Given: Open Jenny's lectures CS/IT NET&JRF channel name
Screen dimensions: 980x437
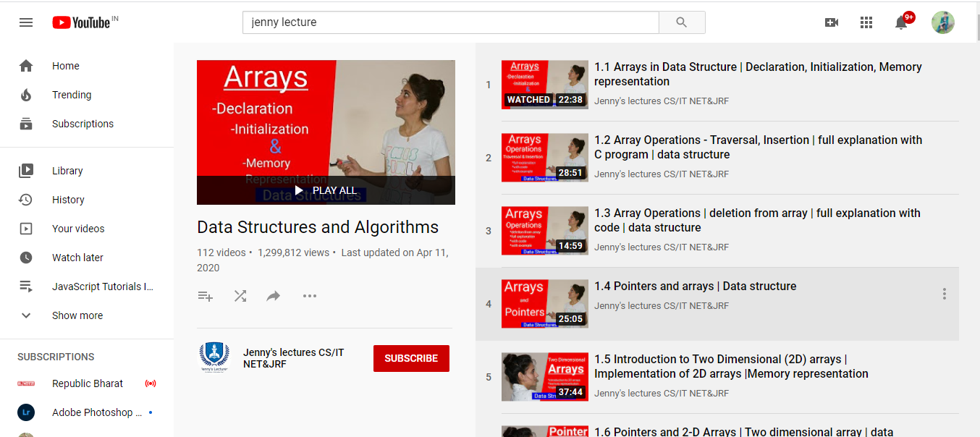Looking at the screenshot, I should point(294,358).
